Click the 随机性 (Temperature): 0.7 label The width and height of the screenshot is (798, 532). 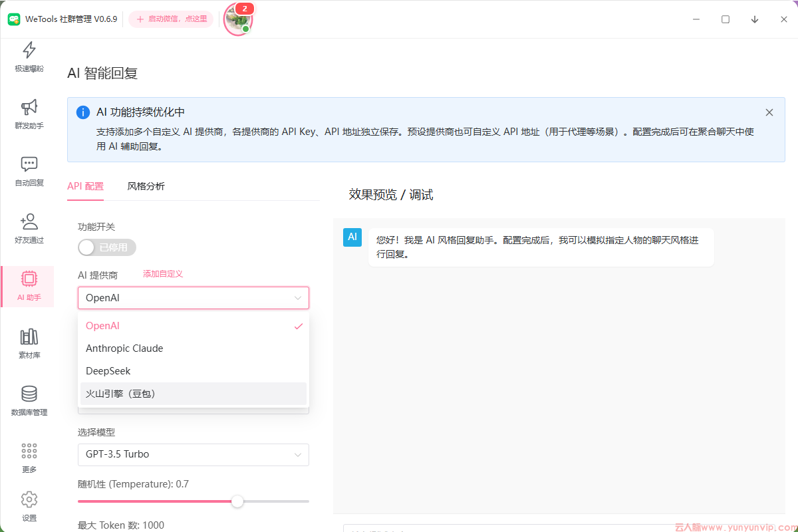133,484
